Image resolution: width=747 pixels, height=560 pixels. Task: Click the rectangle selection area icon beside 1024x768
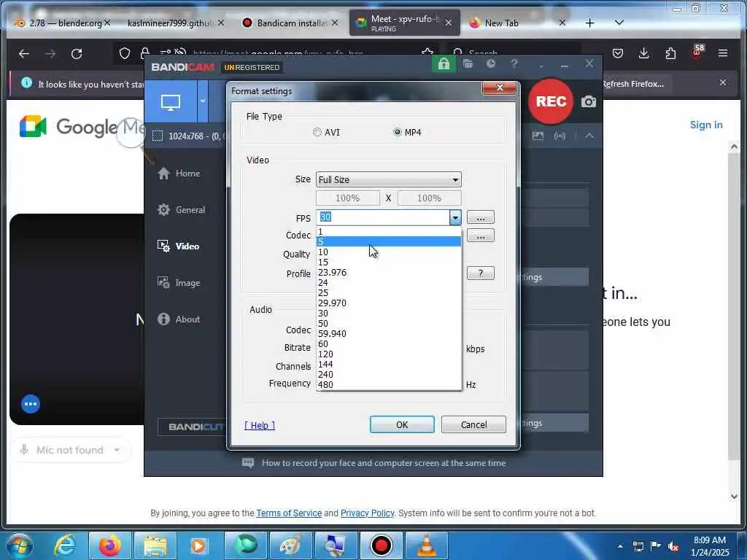pyautogui.click(x=158, y=136)
